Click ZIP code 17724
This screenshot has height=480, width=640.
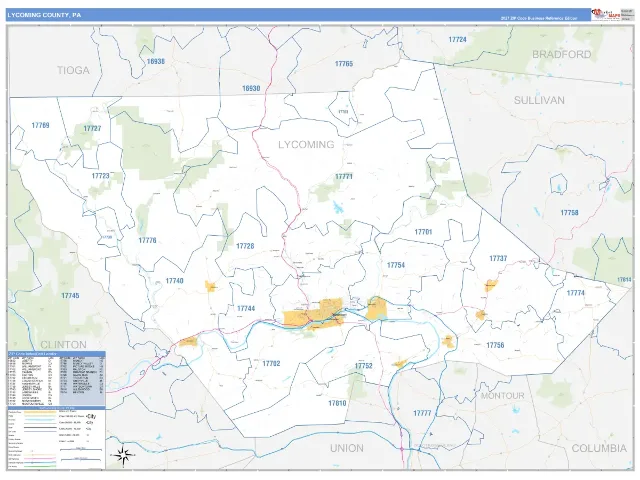pyautogui.click(x=458, y=40)
